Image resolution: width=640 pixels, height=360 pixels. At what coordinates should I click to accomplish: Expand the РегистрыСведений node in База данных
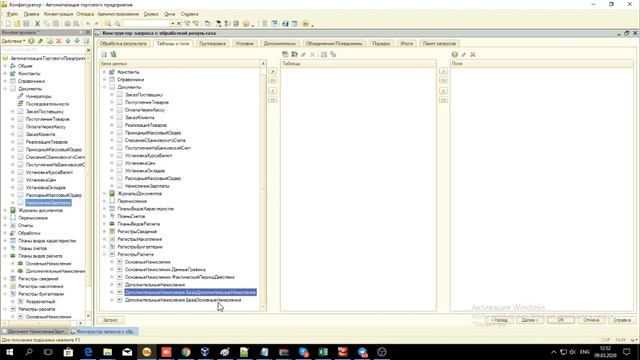(x=104, y=231)
